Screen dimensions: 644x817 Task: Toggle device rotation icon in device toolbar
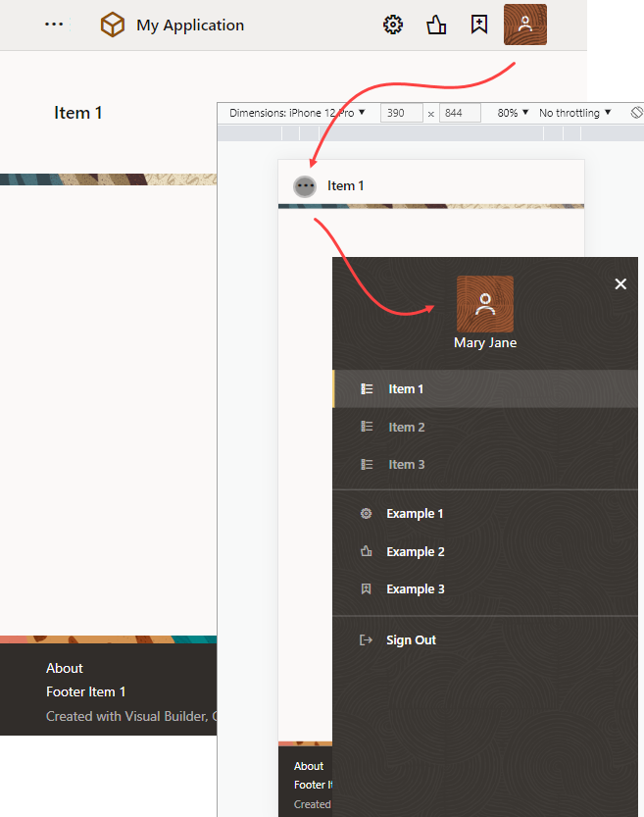pyautogui.click(x=637, y=113)
